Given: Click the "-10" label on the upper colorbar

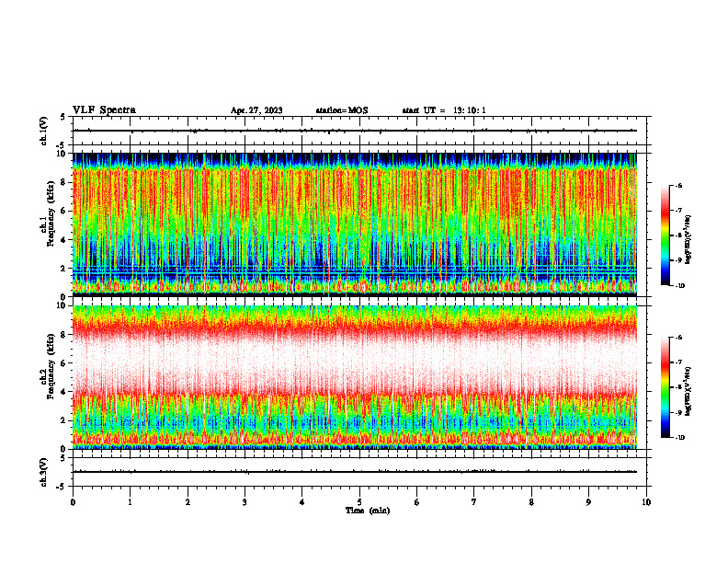Looking at the screenshot, I should (679, 286).
